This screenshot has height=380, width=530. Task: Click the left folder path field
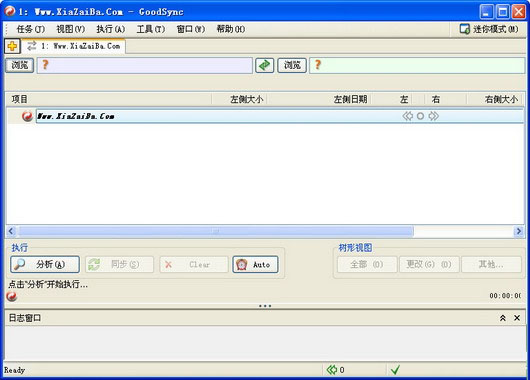(x=145, y=65)
